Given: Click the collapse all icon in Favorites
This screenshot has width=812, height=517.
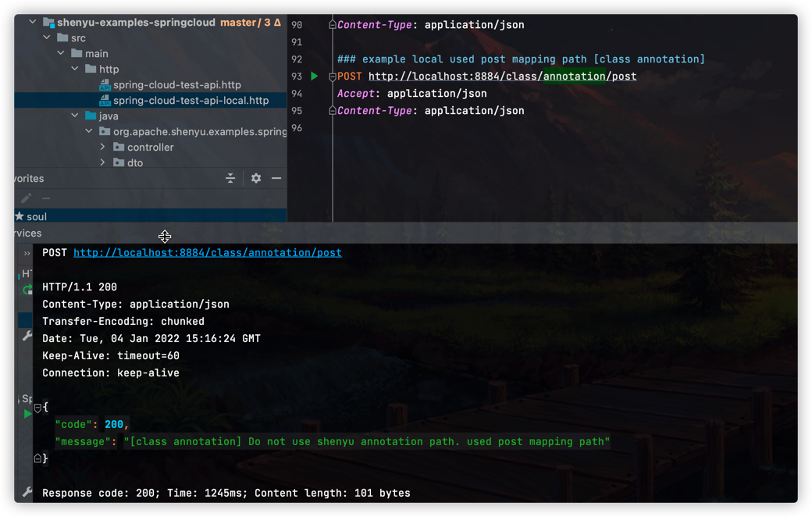Looking at the screenshot, I should click(230, 179).
